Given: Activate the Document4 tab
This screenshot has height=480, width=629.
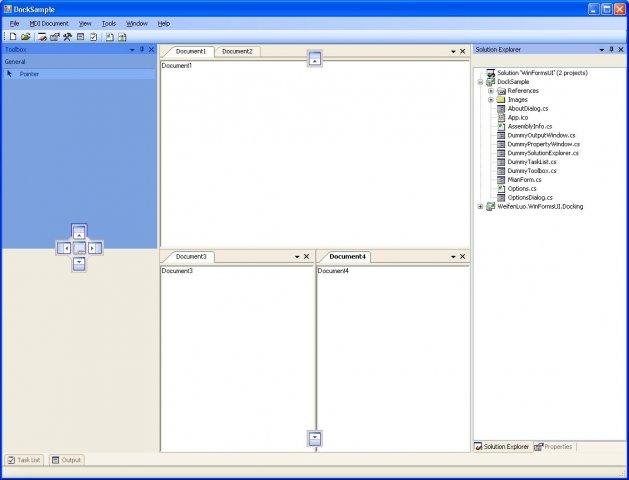Looking at the screenshot, I should click(347, 257).
